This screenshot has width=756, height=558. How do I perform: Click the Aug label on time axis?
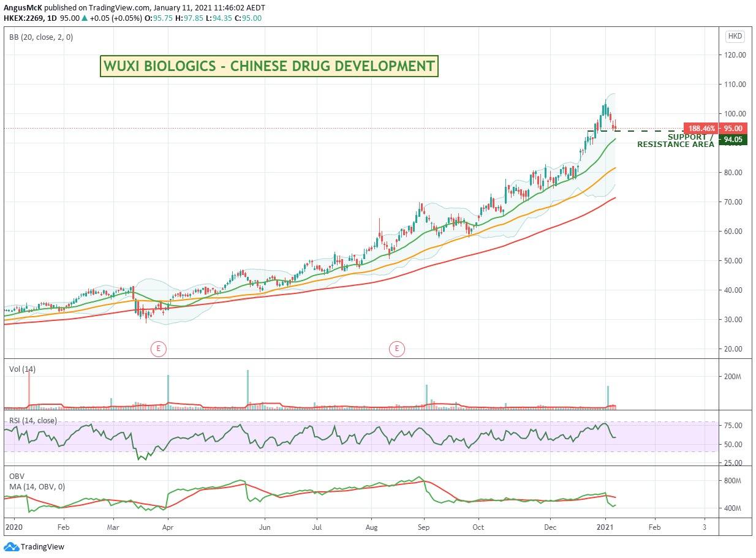371,527
